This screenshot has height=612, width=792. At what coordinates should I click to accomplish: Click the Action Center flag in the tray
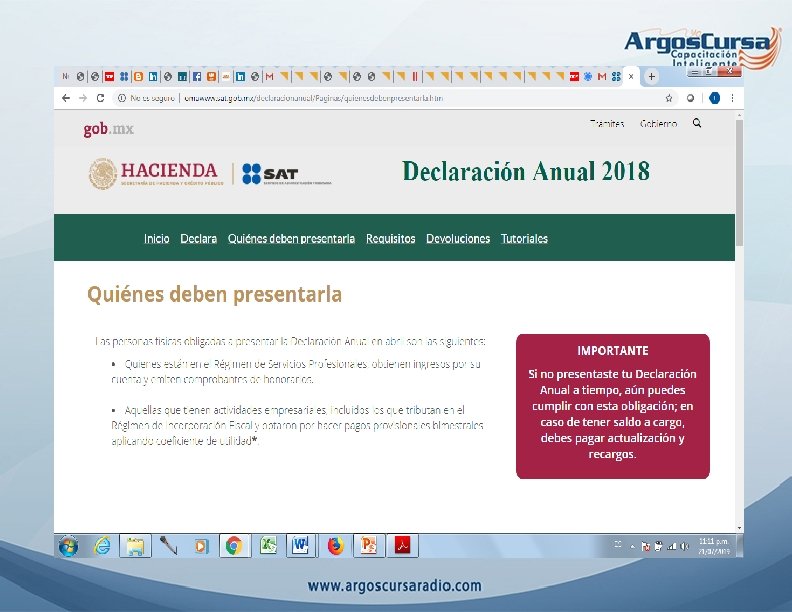point(646,546)
